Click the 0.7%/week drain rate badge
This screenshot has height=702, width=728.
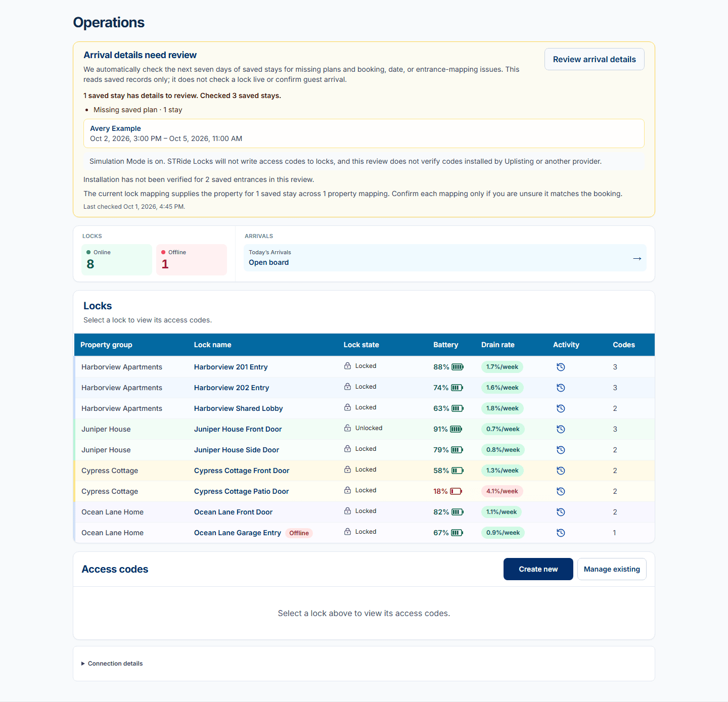(503, 429)
